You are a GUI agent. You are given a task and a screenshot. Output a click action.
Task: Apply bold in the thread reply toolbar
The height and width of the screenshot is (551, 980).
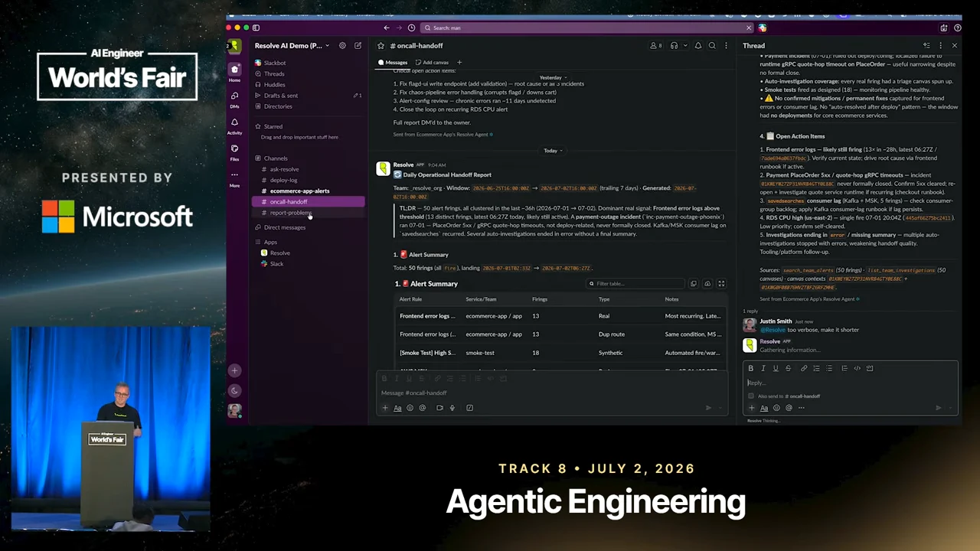[x=750, y=368]
